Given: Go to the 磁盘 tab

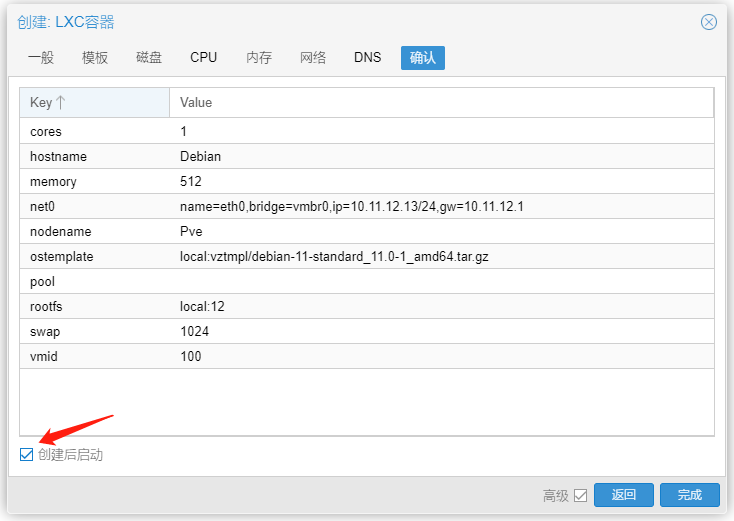Looking at the screenshot, I should pyautogui.click(x=149, y=58).
